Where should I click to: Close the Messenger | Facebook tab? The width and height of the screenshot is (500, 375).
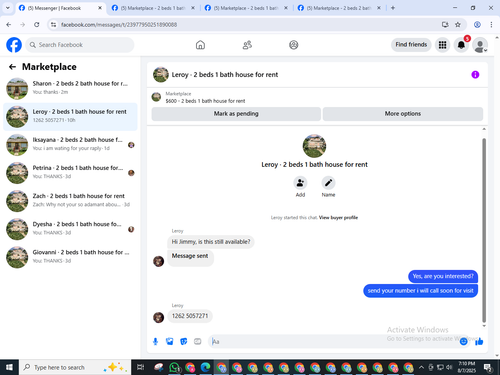coord(100,8)
